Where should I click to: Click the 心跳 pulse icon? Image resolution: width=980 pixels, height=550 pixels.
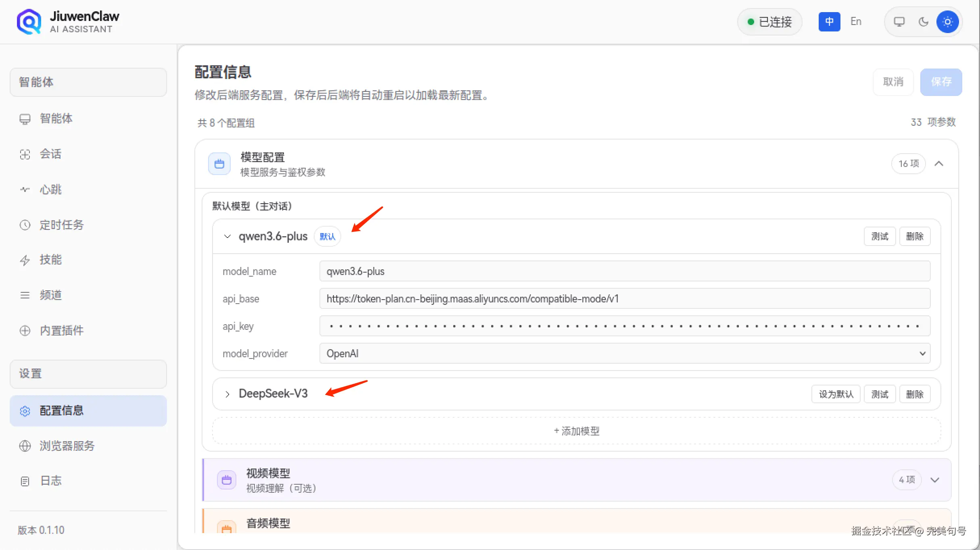(x=25, y=190)
